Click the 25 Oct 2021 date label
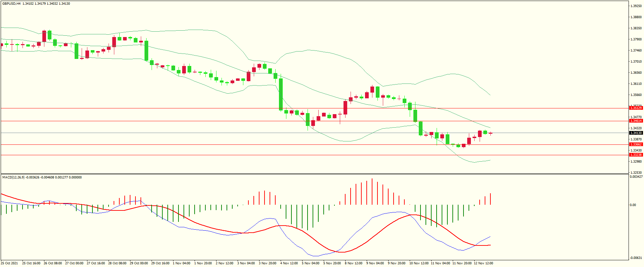644x267 pixels. pyautogui.click(x=9, y=263)
